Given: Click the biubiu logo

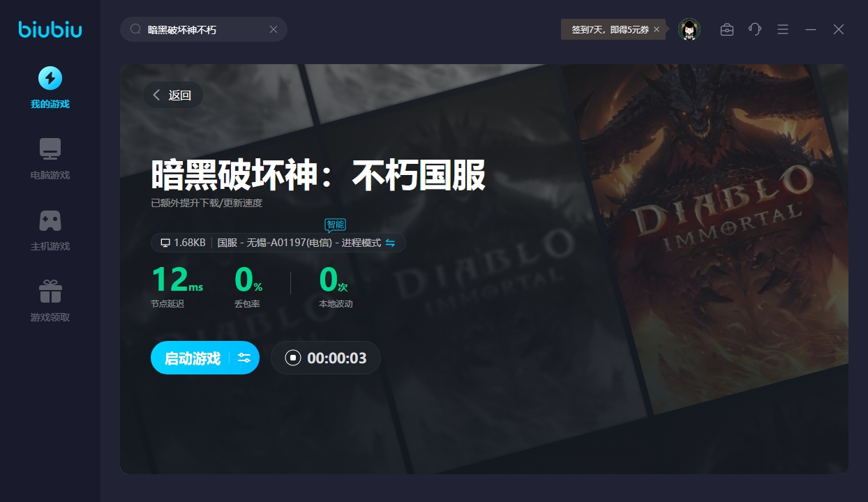Looking at the screenshot, I should (x=50, y=29).
